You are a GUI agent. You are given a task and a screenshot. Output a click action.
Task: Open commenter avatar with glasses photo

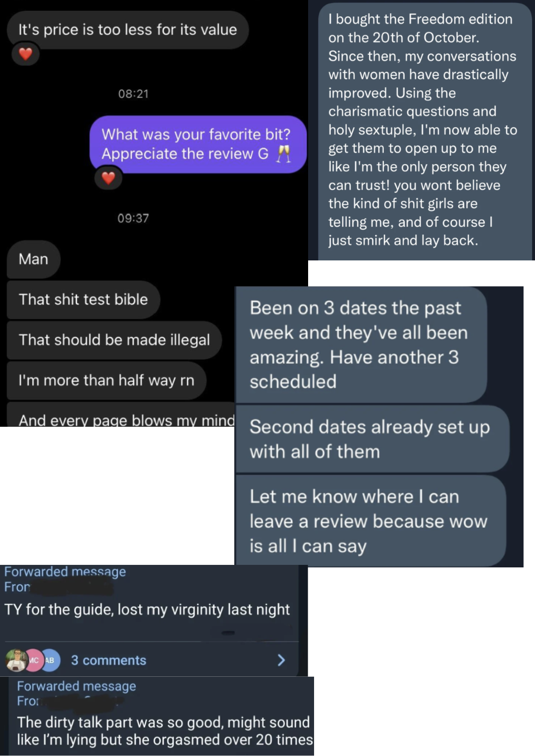coord(17,660)
